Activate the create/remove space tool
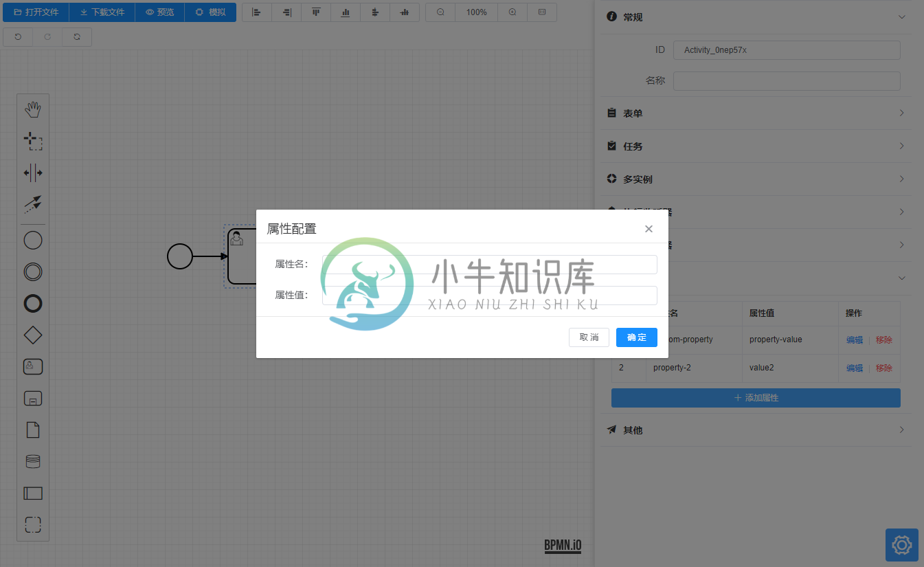This screenshot has height=567, width=924. [x=33, y=173]
